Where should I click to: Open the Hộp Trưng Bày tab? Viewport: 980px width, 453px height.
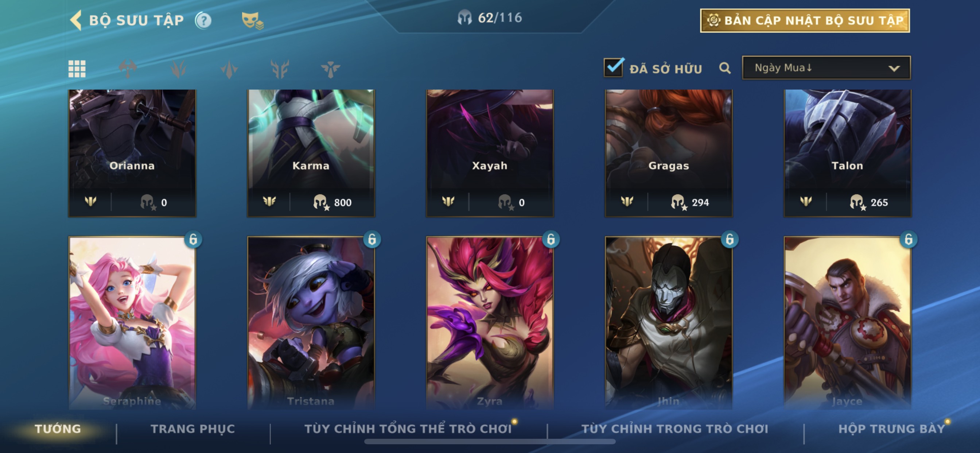[891, 429]
